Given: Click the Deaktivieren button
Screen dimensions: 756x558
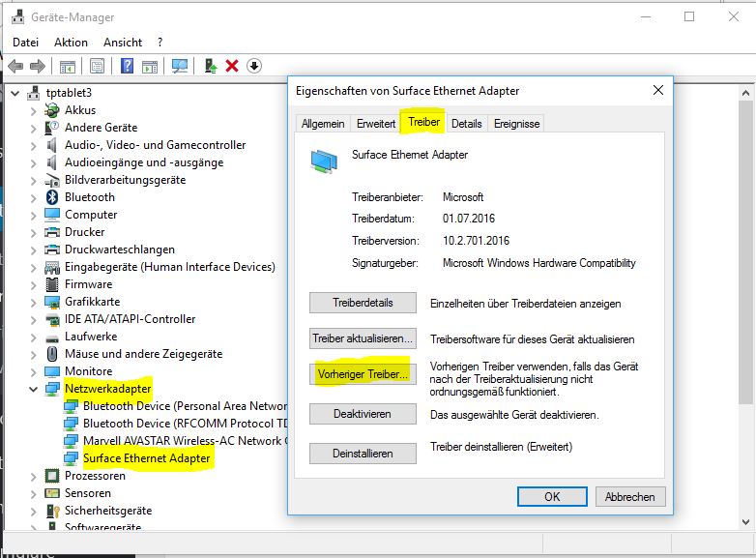Looking at the screenshot, I should (363, 414).
